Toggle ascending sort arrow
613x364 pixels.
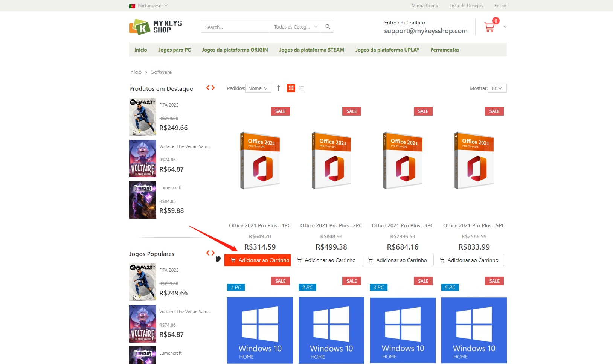(x=279, y=88)
